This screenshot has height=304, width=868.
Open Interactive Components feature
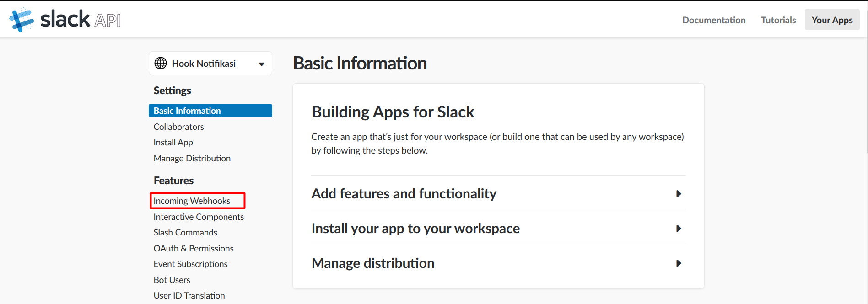tap(199, 217)
